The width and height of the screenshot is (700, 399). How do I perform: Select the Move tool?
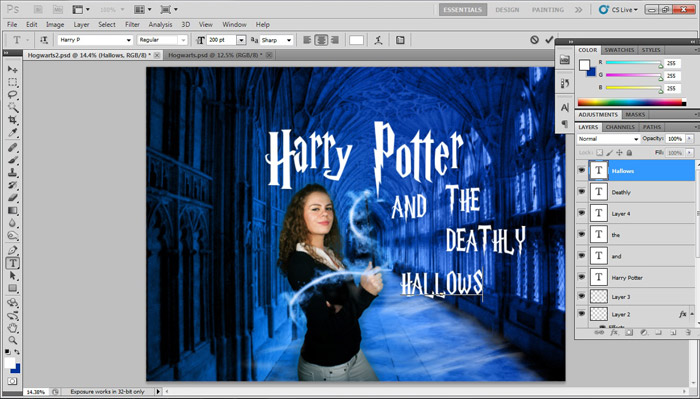12,70
